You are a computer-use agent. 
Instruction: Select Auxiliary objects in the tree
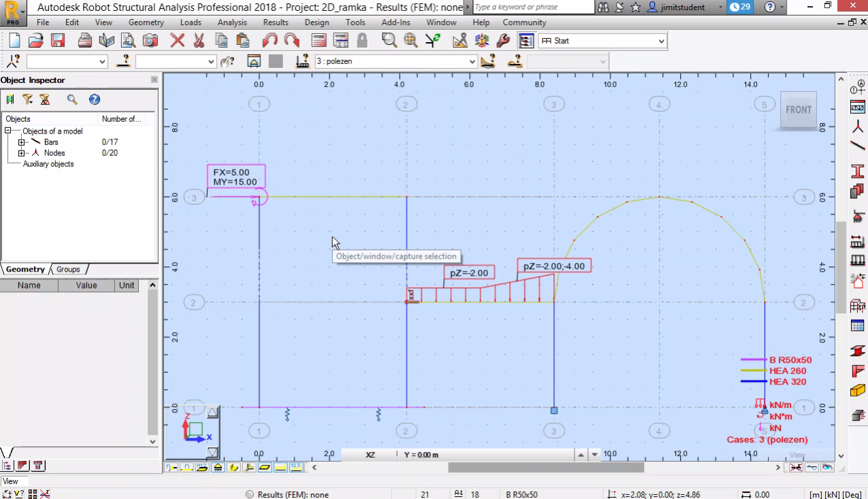click(x=48, y=164)
